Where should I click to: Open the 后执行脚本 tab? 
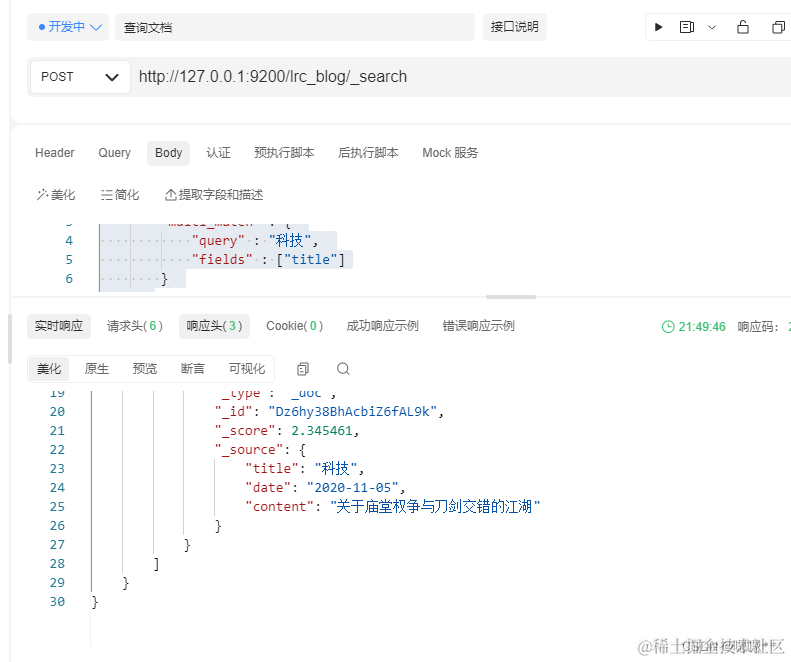368,153
